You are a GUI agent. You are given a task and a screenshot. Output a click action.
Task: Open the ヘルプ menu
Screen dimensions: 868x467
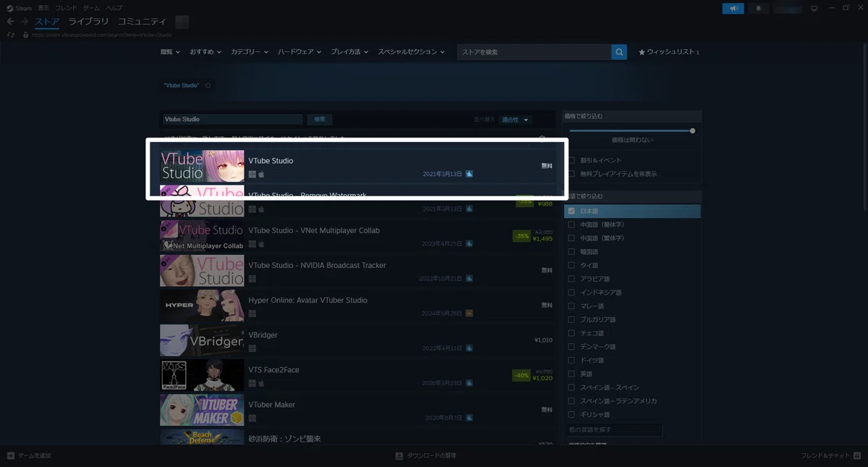point(114,8)
